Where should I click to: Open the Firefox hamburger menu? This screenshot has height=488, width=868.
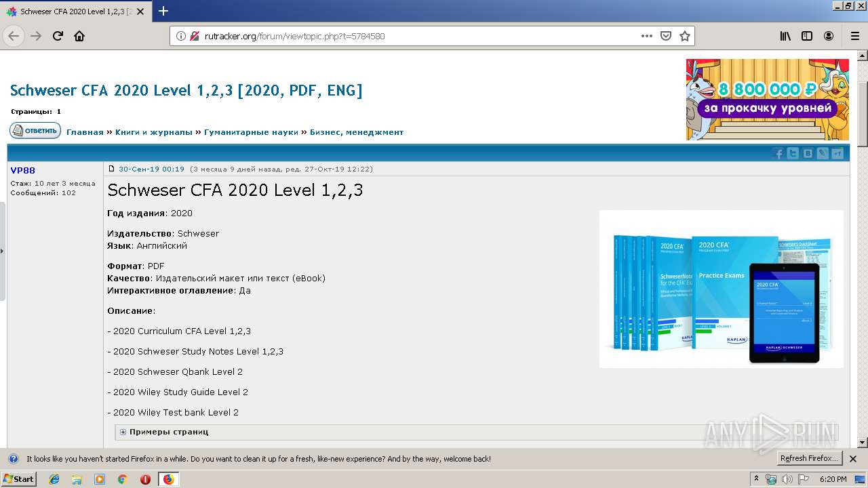(x=854, y=36)
